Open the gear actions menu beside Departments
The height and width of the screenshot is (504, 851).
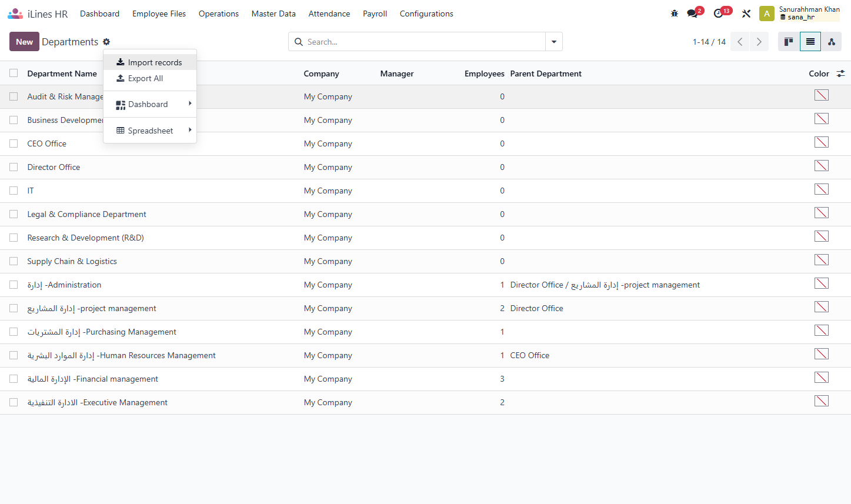coord(106,42)
